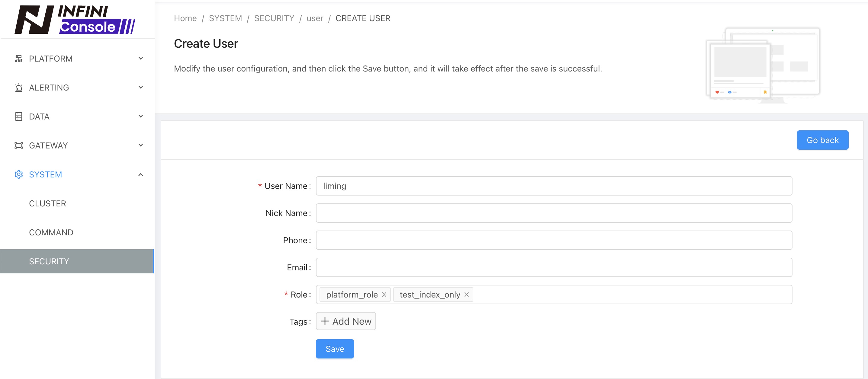The image size is (868, 379).
Task: Click the SECURITY breadcrumb link
Action: (274, 18)
